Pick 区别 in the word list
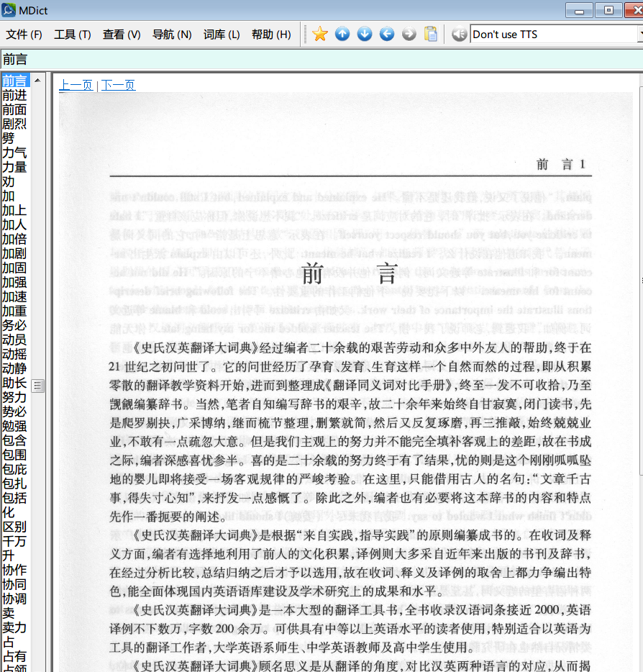The height and width of the screenshot is (672, 643). click(x=14, y=526)
